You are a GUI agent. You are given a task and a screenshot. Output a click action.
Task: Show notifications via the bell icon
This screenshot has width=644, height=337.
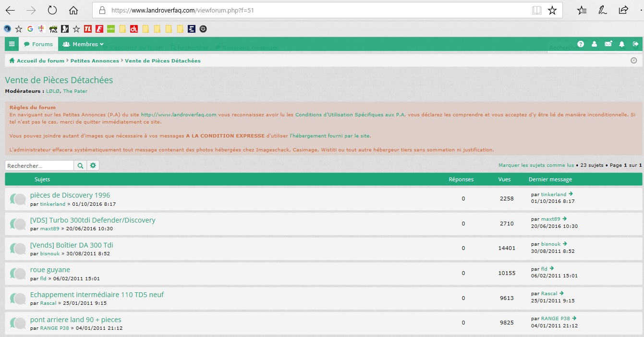click(622, 44)
